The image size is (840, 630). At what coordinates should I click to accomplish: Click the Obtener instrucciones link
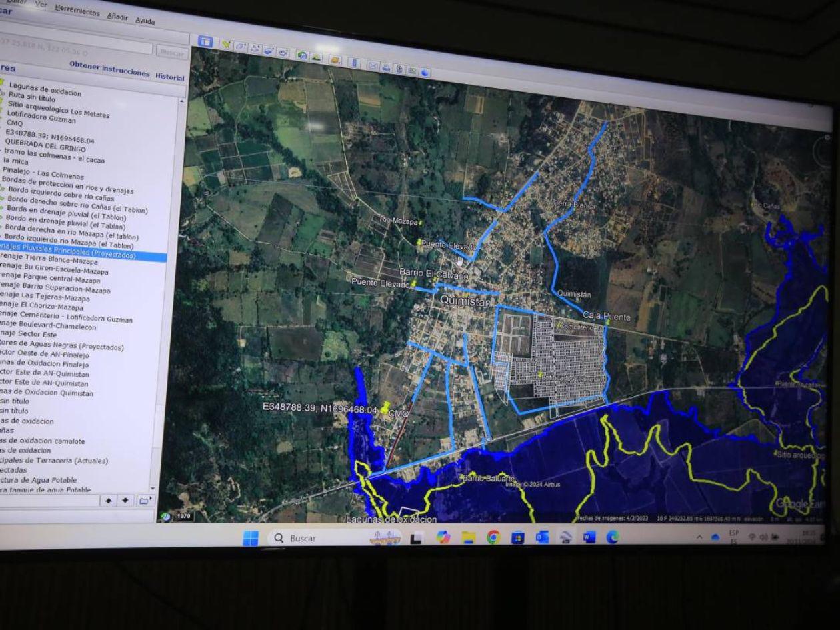(x=109, y=69)
